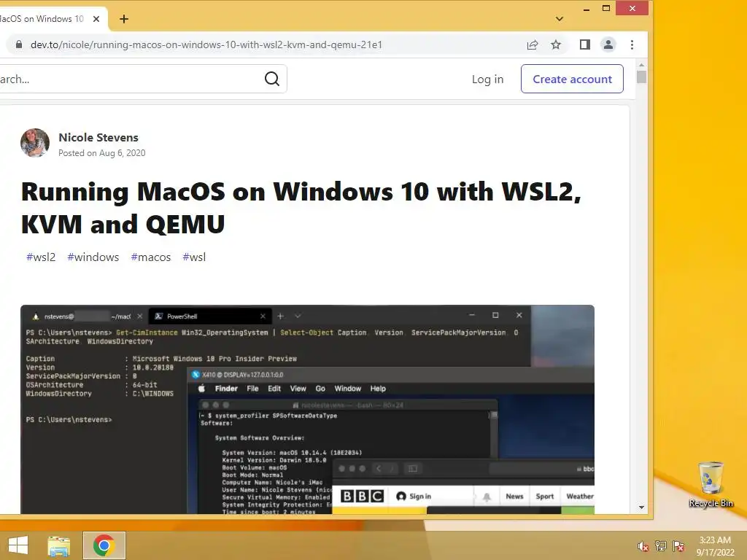Open the #windows tag

(93, 257)
